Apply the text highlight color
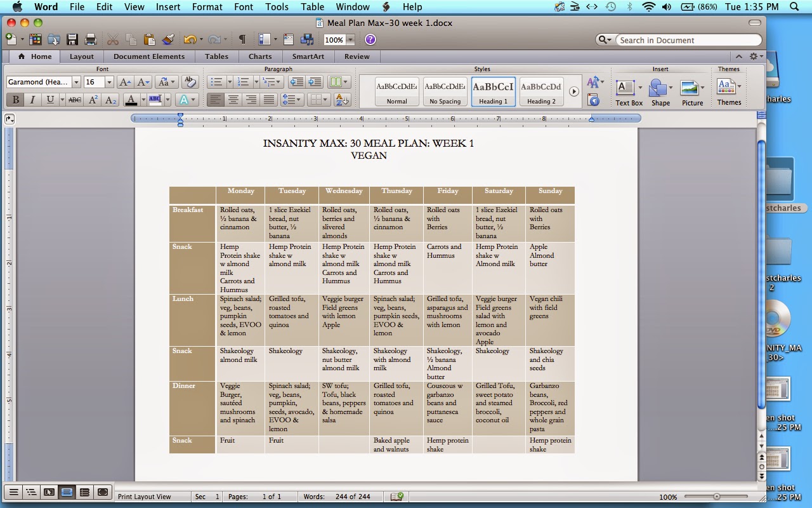Image resolution: width=812 pixels, height=508 pixels. (155, 100)
